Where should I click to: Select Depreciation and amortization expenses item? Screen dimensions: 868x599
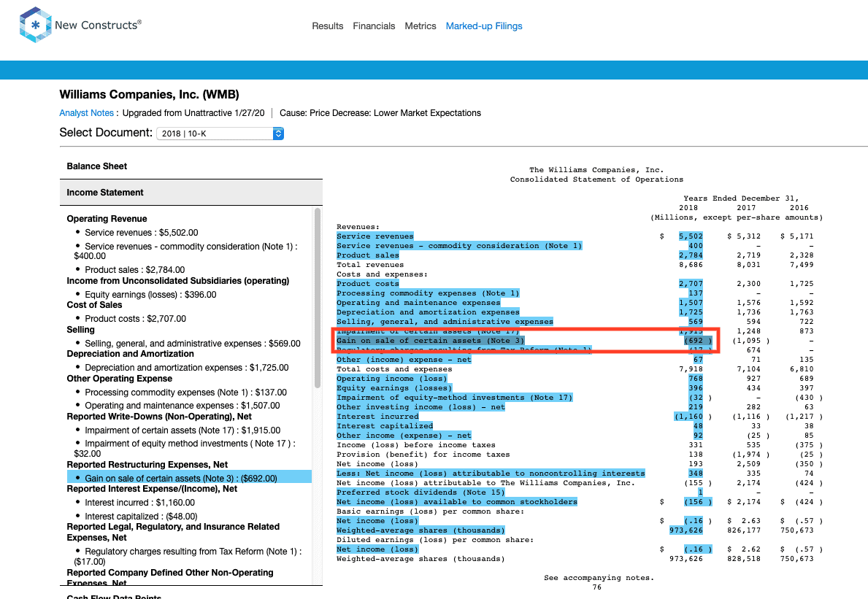pos(187,368)
